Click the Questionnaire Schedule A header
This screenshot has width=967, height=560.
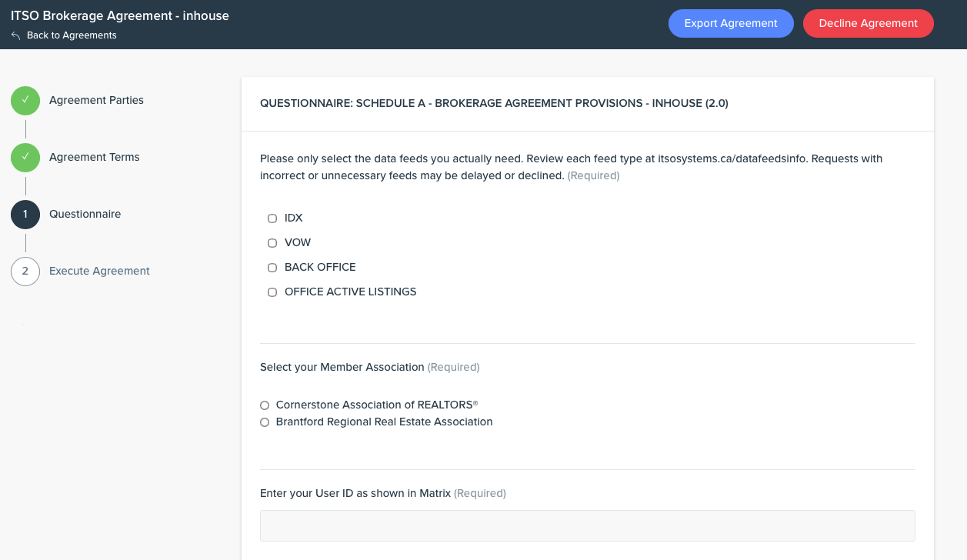coord(494,103)
